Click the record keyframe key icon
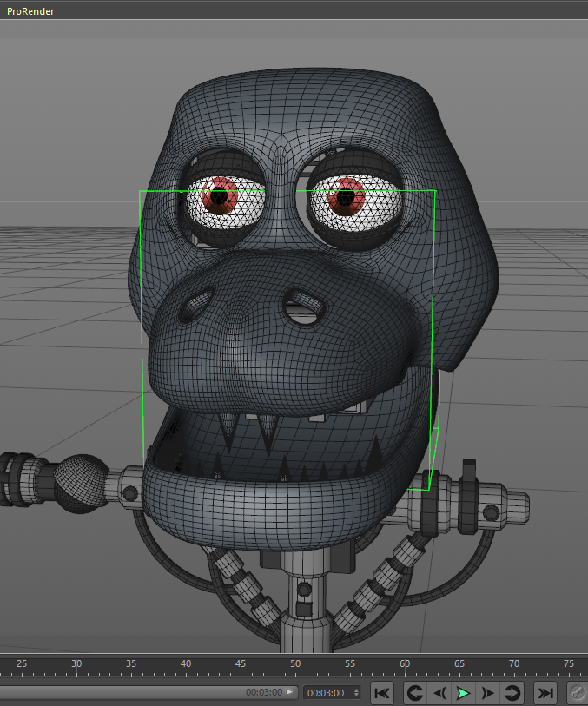Screen dimensions: 588x706 (578, 693)
